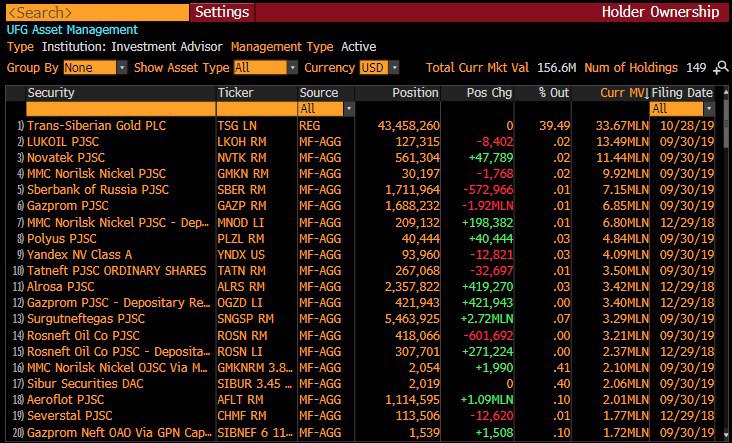This screenshot has height=443, width=732.
Task: Open the Settings tab
Action: click(222, 12)
